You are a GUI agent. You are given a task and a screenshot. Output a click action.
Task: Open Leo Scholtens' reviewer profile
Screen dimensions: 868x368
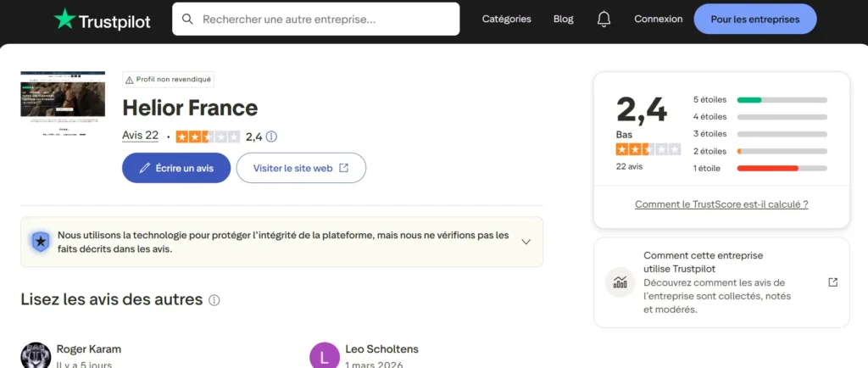[x=382, y=349]
